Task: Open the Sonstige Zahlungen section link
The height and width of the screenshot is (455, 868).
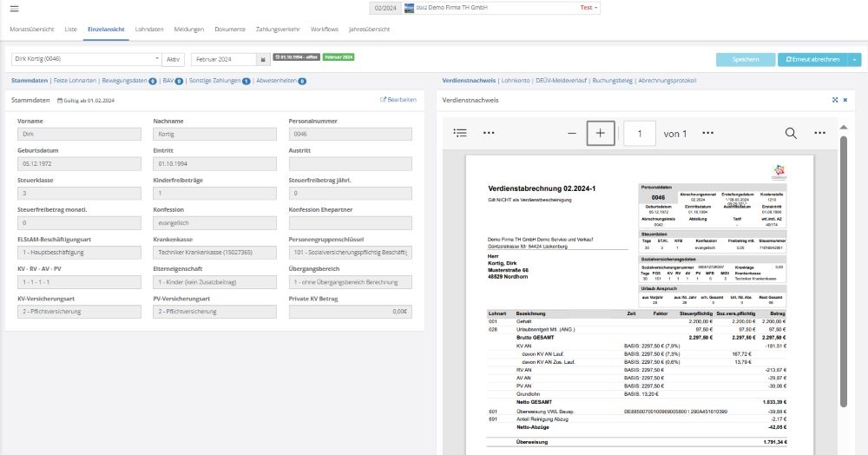Action: tap(214, 81)
